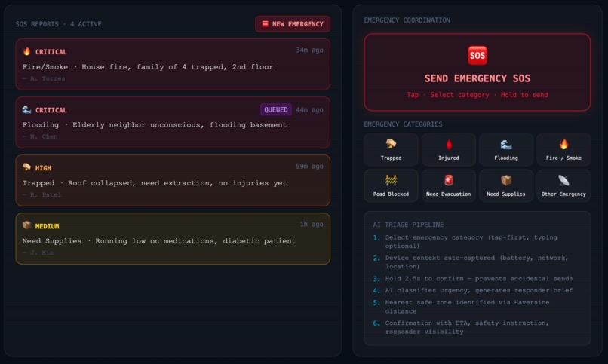Click reporter name J. Kim
The height and width of the screenshot is (364, 608).
click(x=41, y=253)
